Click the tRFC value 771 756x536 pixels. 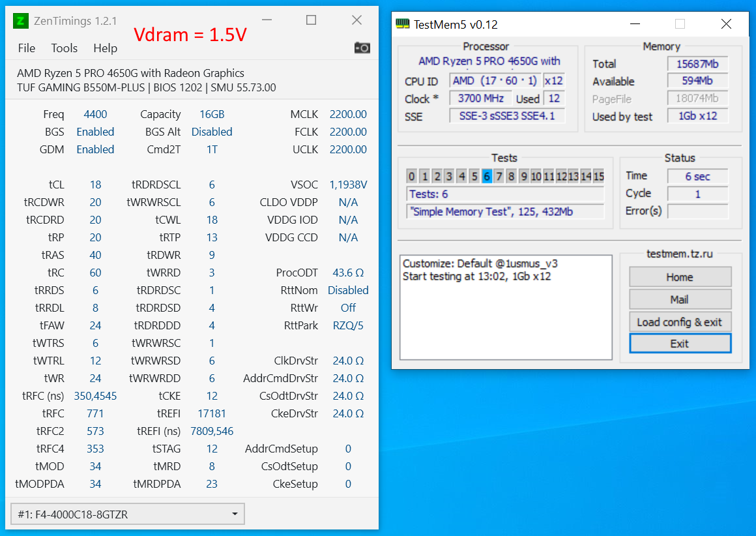click(x=95, y=413)
